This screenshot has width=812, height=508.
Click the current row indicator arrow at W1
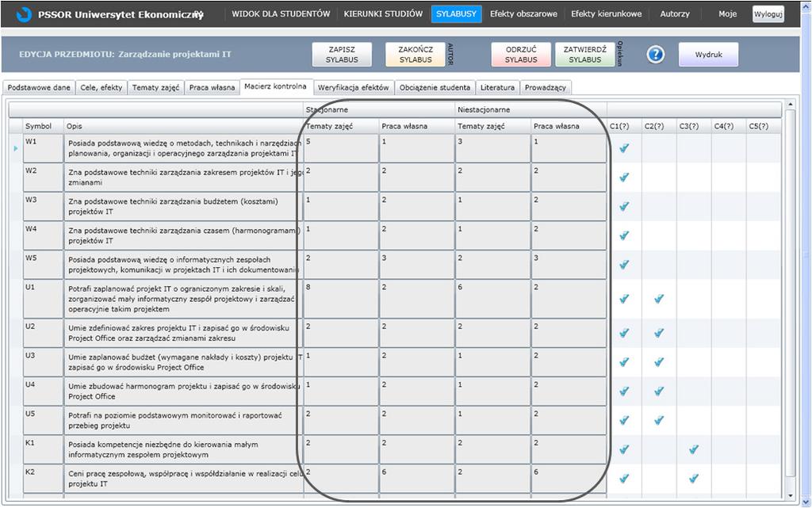tap(16, 148)
